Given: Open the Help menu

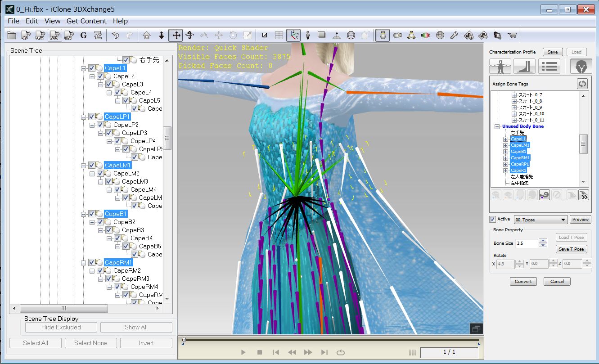Looking at the screenshot, I should click(x=120, y=21).
